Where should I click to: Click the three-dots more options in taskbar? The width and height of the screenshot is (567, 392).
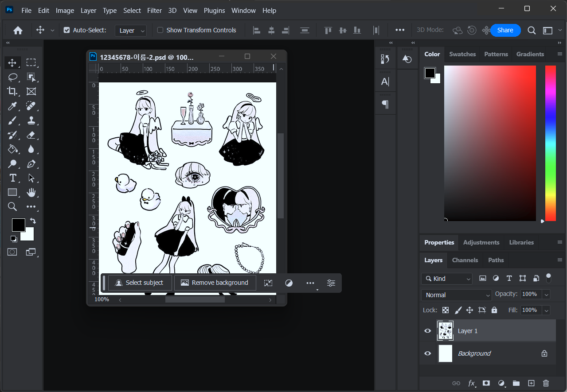[310, 283]
